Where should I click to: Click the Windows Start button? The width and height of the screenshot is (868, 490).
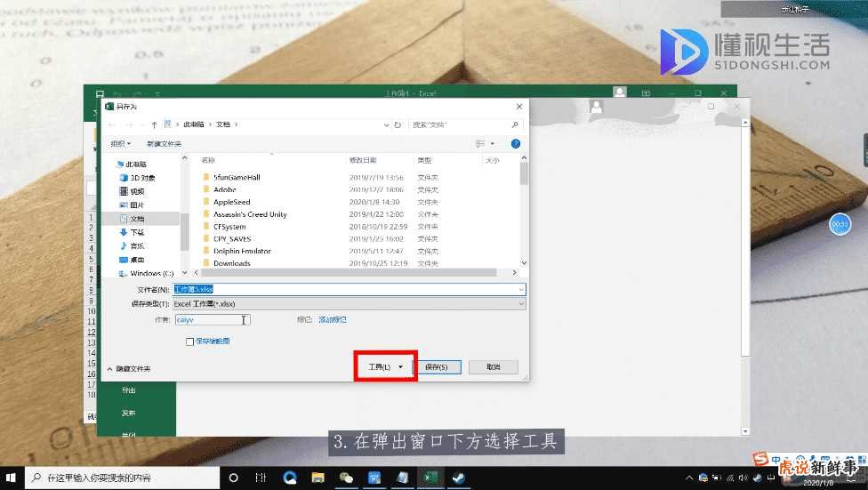coord(12,478)
